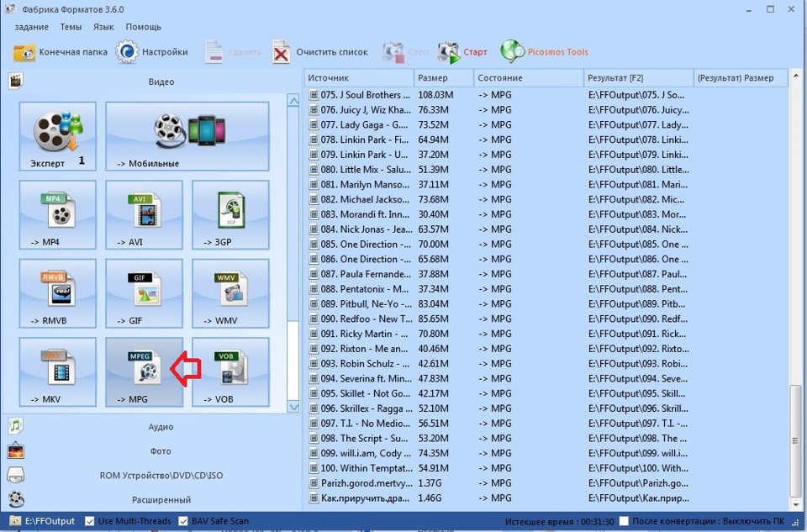The width and height of the screenshot is (807, 532).
Task: Open the Темы menu
Action: coord(71,27)
